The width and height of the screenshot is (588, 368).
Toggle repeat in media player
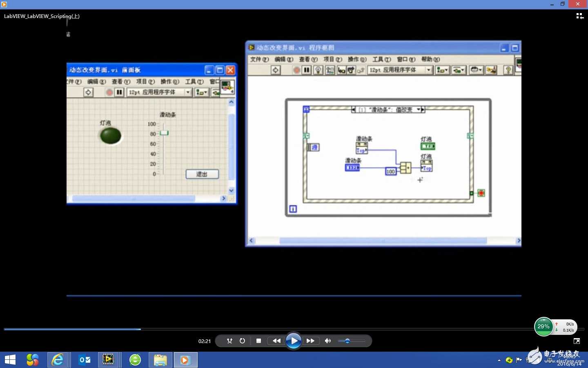click(242, 341)
